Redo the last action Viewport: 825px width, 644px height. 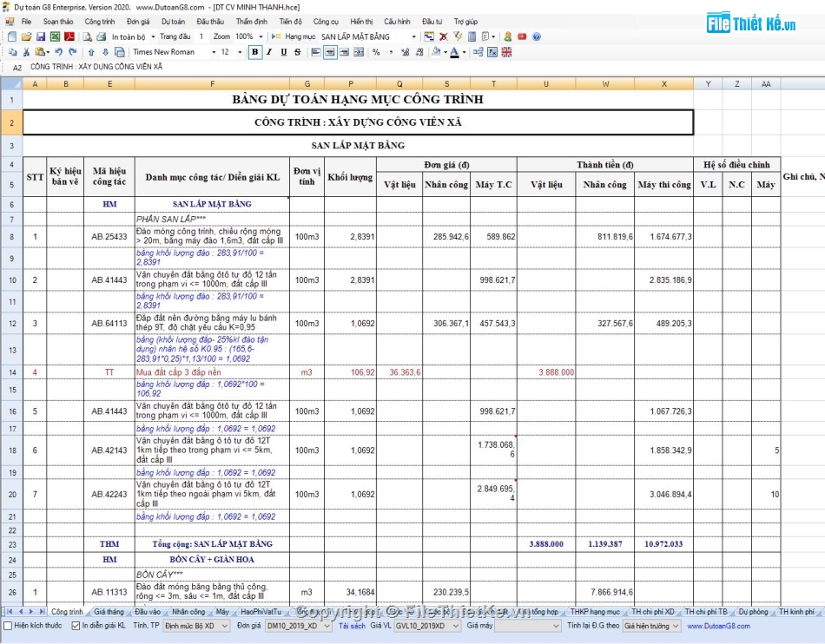pos(73,52)
